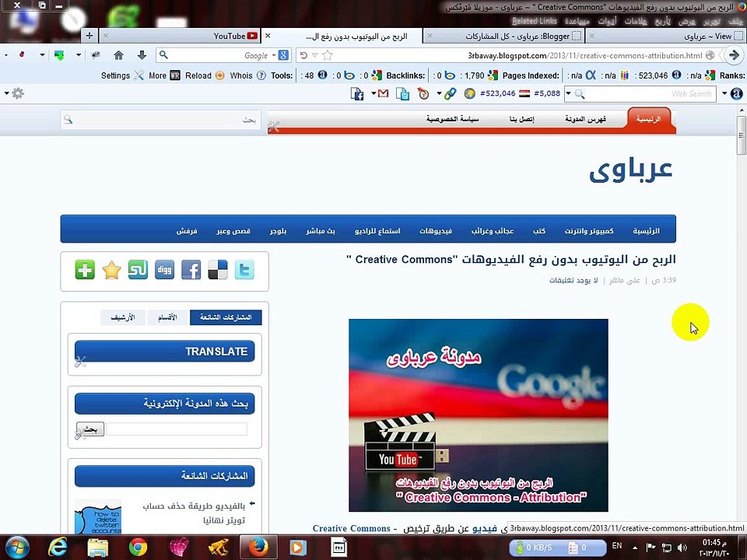Expand the Alexa logo dropdown arrow

pyautogui.click(x=724, y=93)
